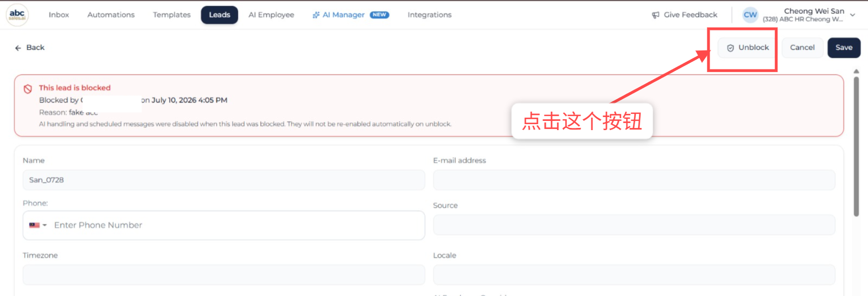The image size is (868, 296).
Task: Click the Give Feedback megaphone icon
Action: point(656,15)
